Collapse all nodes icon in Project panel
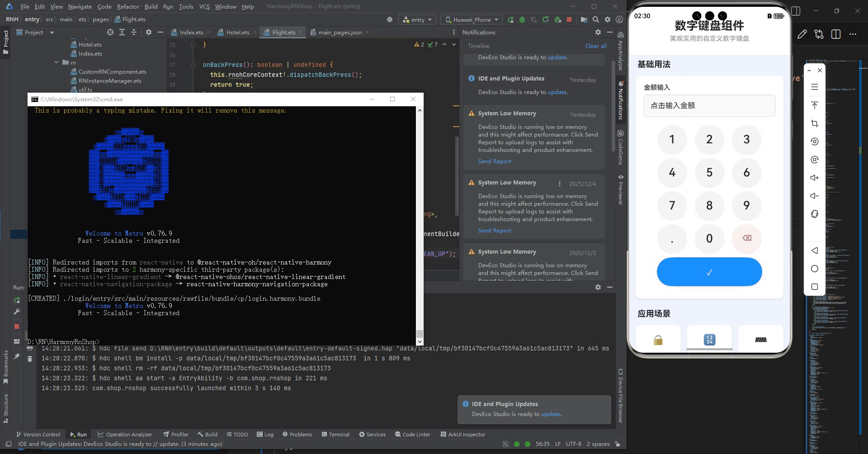 tap(134, 32)
